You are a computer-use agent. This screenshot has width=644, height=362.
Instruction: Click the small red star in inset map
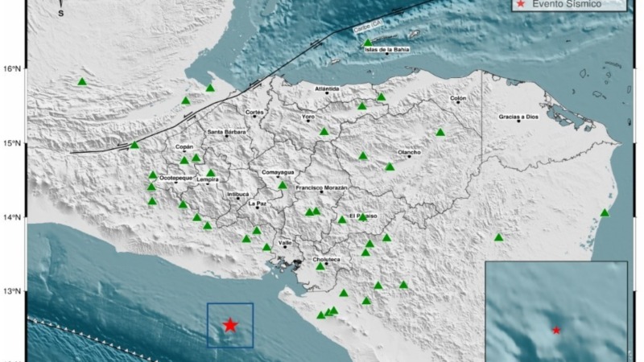pos(556,331)
